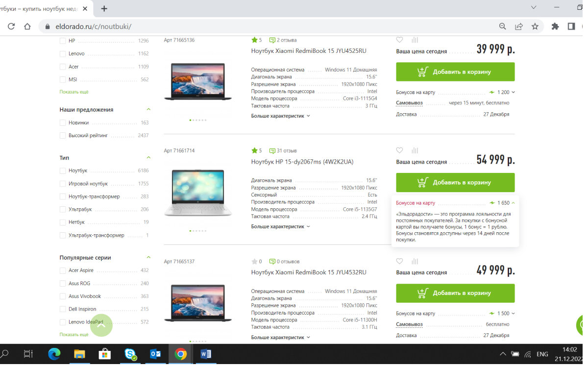Viewport: 588px width, 392px height.
Task: Open Microsoft Edge from the taskbar
Action: click(x=54, y=354)
